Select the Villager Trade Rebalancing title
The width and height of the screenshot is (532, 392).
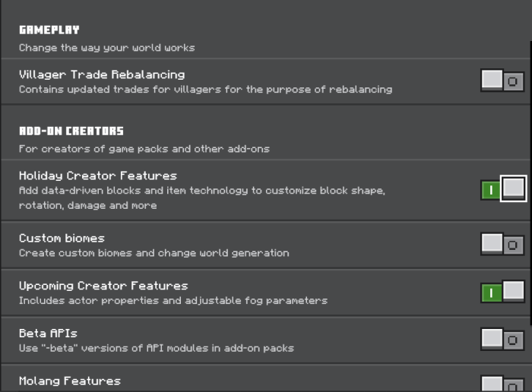(x=102, y=74)
